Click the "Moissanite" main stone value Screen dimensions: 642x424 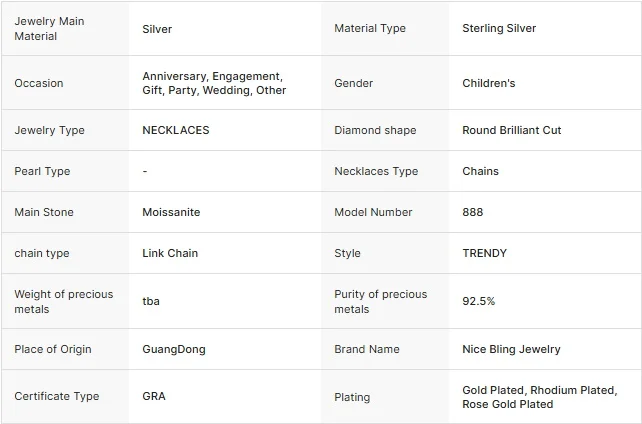coord(171,213)
